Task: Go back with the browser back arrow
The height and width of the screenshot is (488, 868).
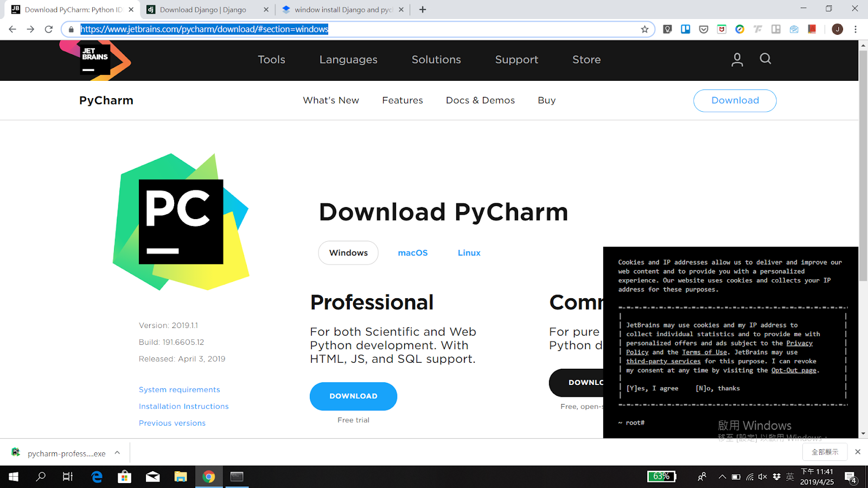Action: click(x=12, y=29)
